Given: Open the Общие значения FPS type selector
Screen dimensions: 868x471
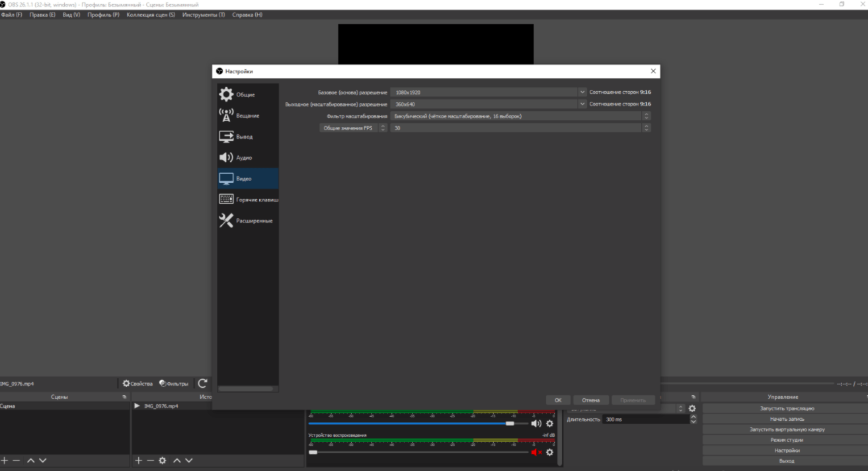Looking at the screenshot, I should 383,128.
